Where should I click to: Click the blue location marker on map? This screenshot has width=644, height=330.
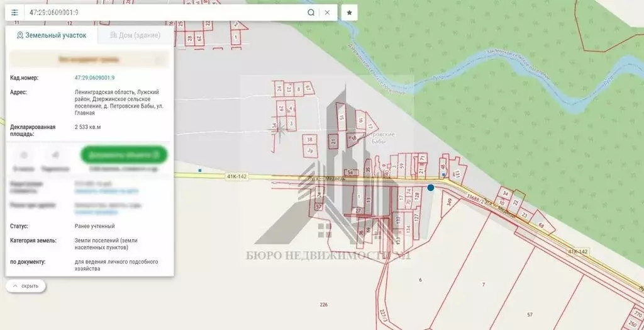click(x=431, y=188)
